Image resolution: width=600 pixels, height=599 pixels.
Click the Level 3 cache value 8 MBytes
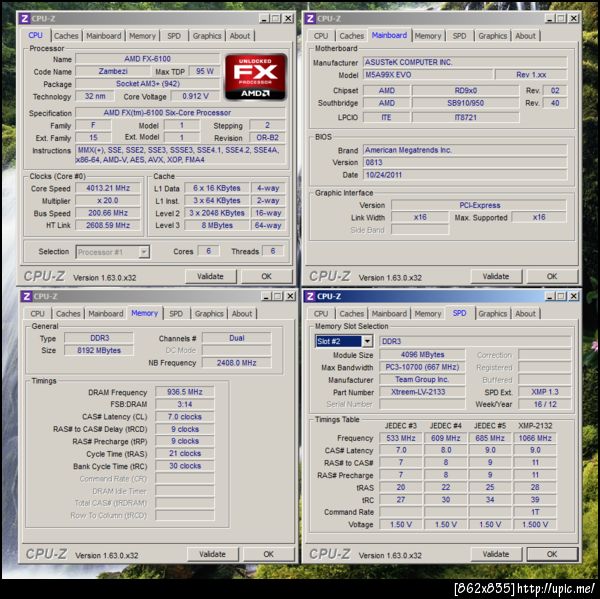(217, 225)
